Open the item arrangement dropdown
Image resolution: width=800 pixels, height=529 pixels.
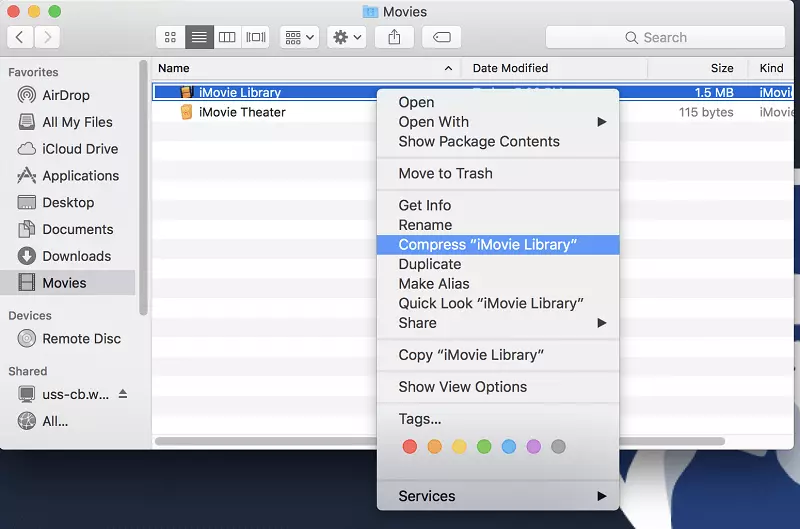pos(299,37)
